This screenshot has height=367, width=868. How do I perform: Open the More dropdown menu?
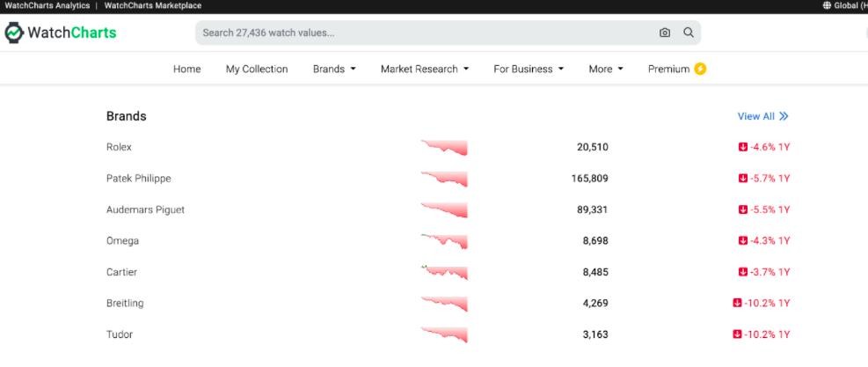point(605,69)
